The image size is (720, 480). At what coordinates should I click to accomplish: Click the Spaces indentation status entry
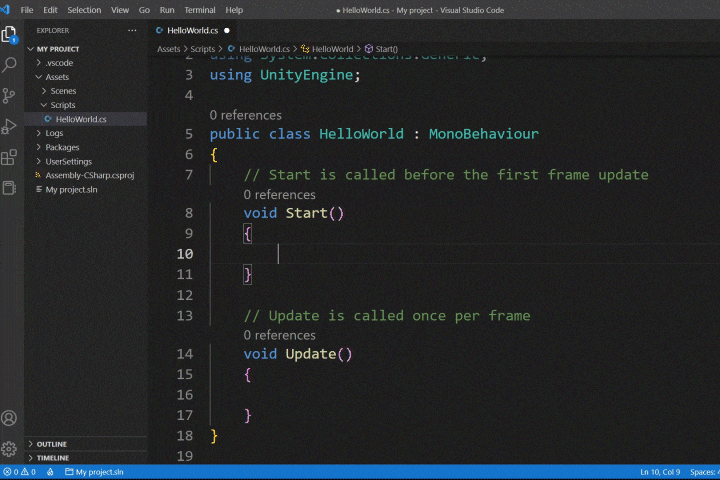click(x=704, y=472)
